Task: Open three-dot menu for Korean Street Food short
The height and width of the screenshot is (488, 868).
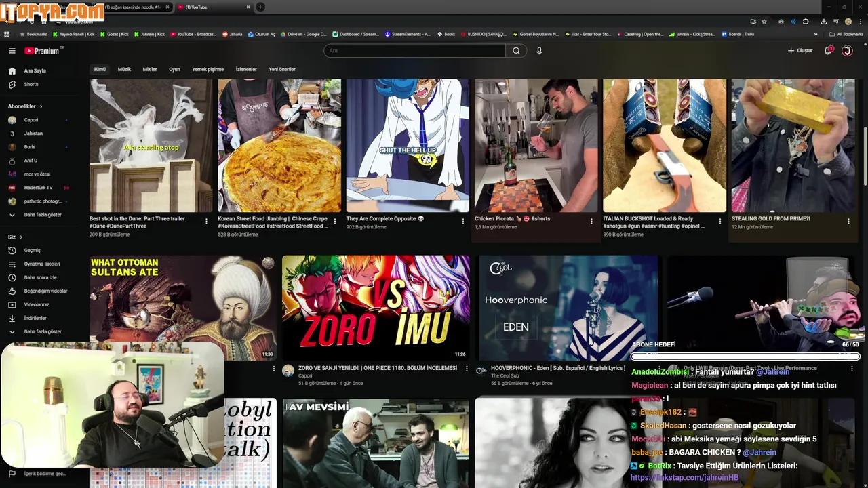Action: (x=335, y=221)
